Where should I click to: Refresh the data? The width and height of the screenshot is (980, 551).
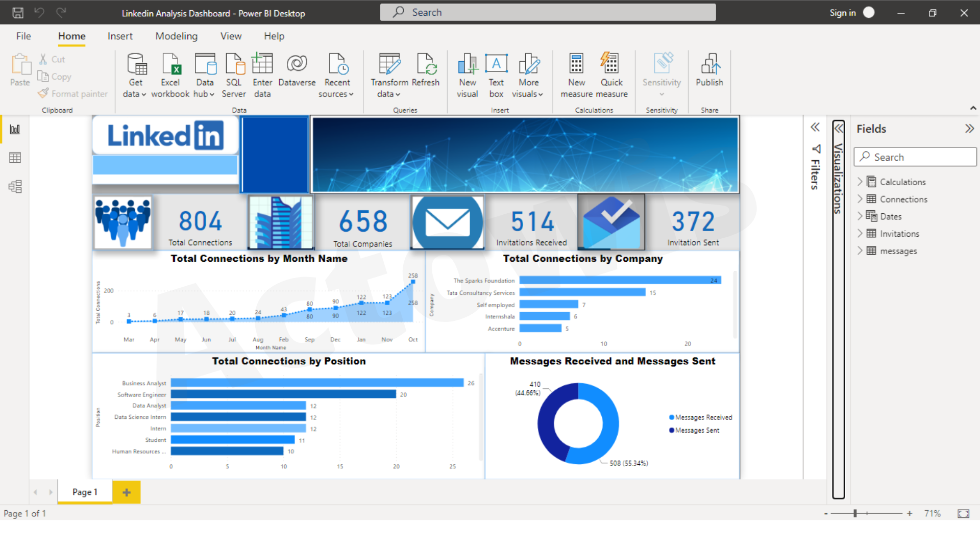426,70
